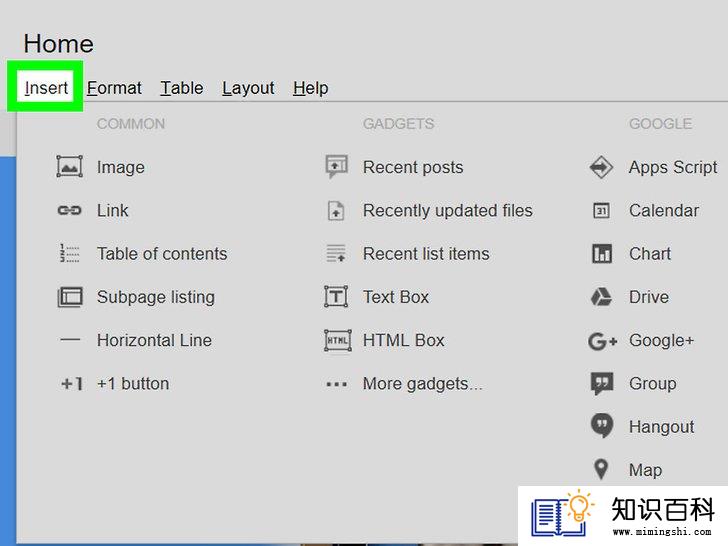Click the Chart bar icon
The width and height of the screenshot is (728, 546).
coord(602,254)
